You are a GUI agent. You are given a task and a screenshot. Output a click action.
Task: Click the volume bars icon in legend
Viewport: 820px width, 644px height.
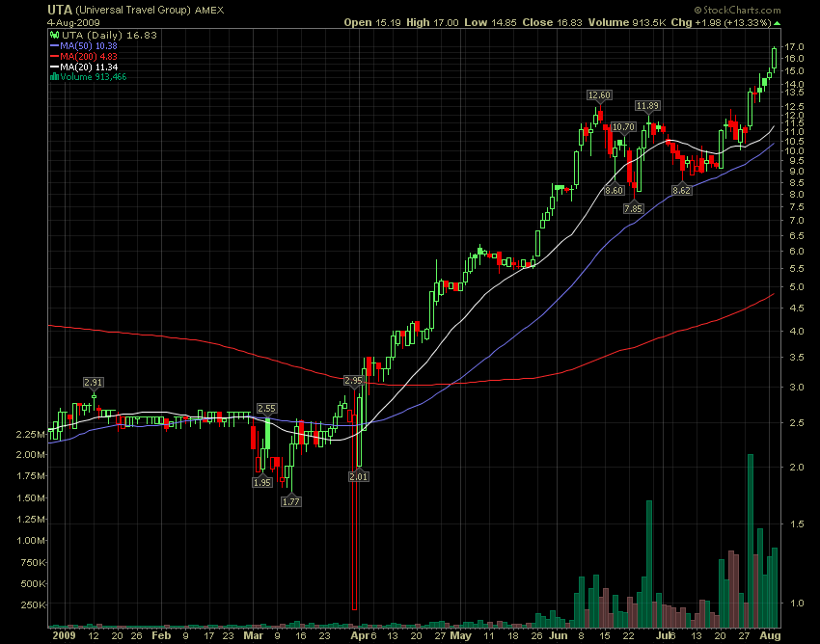[54, 77]
